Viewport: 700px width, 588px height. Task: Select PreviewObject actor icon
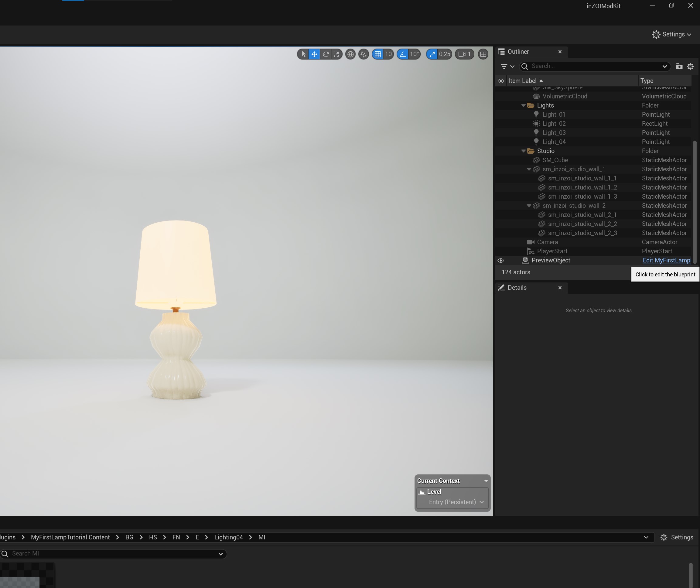click(525, 260)
